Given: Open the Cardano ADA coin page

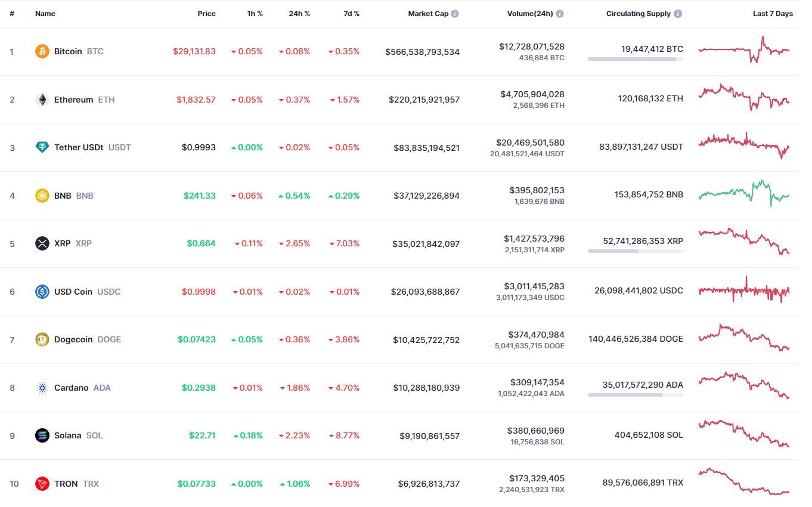Looking at the screenshot, I should pos(72,388).
